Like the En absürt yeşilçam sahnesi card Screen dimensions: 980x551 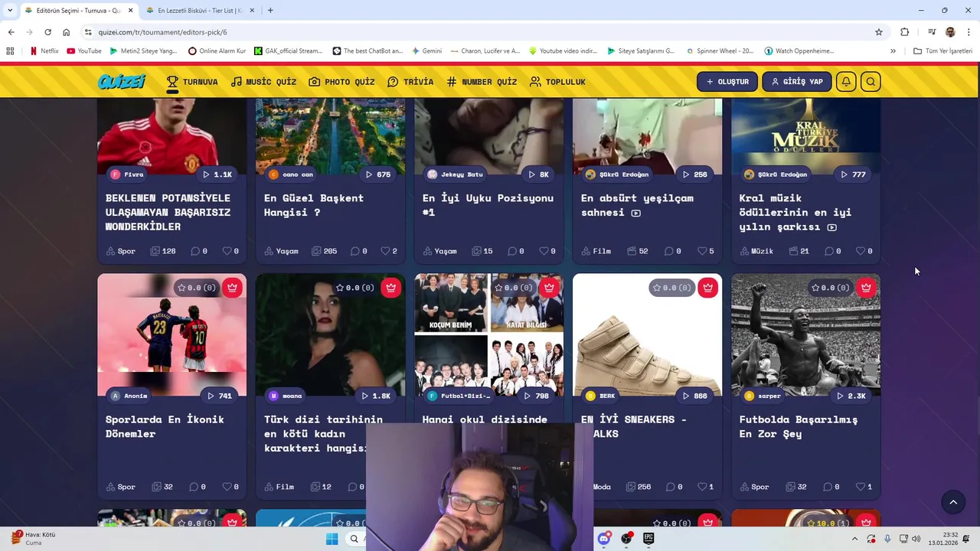(706, 251)
